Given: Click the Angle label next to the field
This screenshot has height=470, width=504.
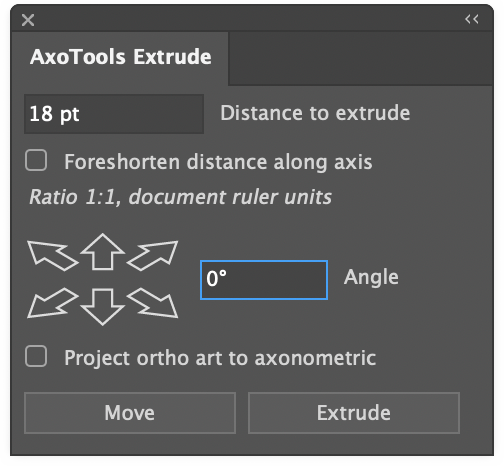Looking at the screenshot, I should (x=371, y=277).
